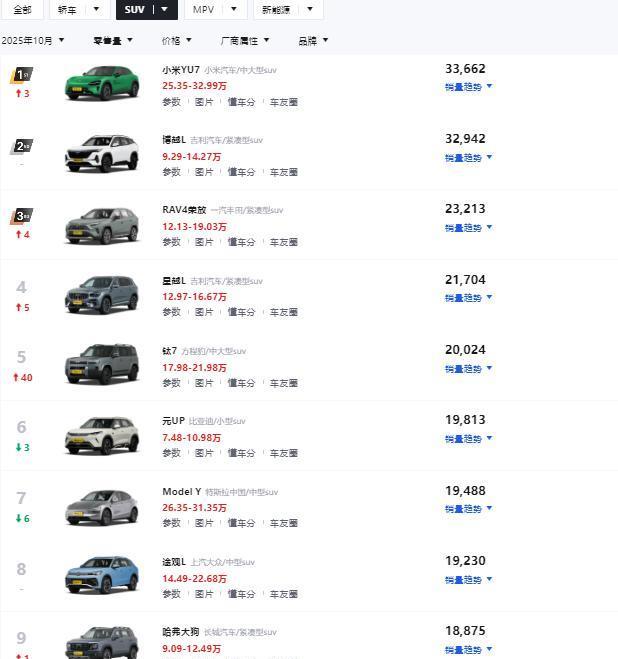Click the arrow beside the 新能源 tab

coord(309,10)
